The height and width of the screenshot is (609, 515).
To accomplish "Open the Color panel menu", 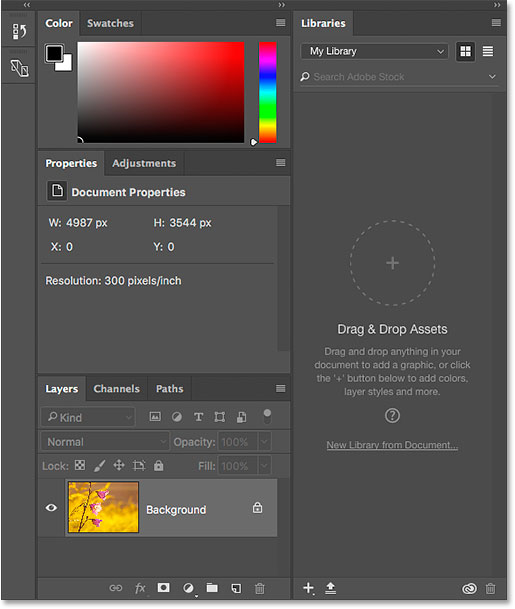I will pos(280,23).
